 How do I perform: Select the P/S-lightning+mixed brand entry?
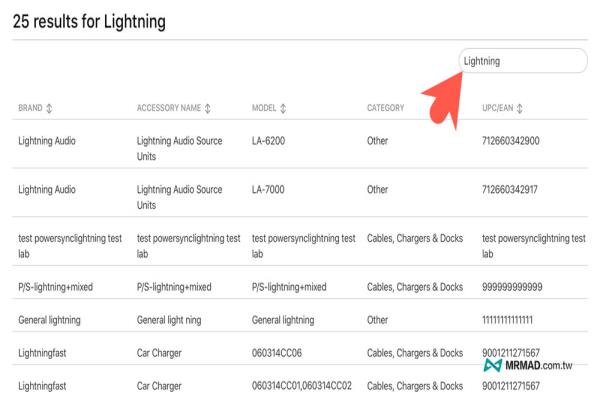[x=55, y=287]
